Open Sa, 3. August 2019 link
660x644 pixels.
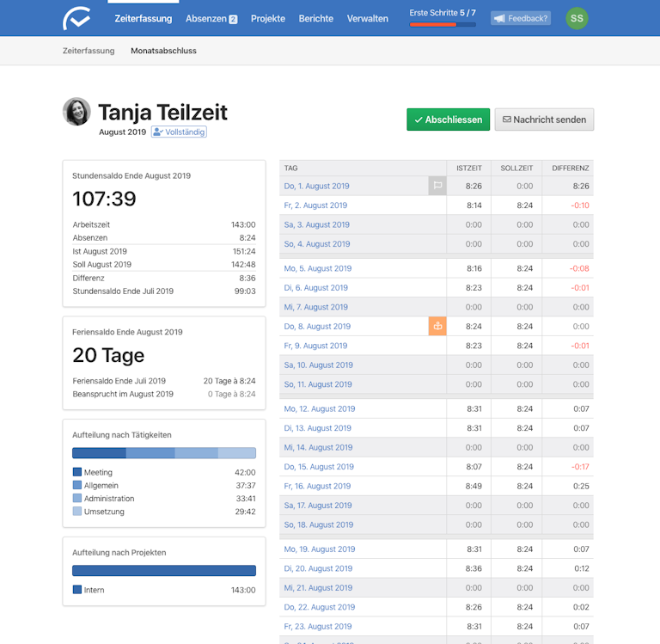coord(316,224)
